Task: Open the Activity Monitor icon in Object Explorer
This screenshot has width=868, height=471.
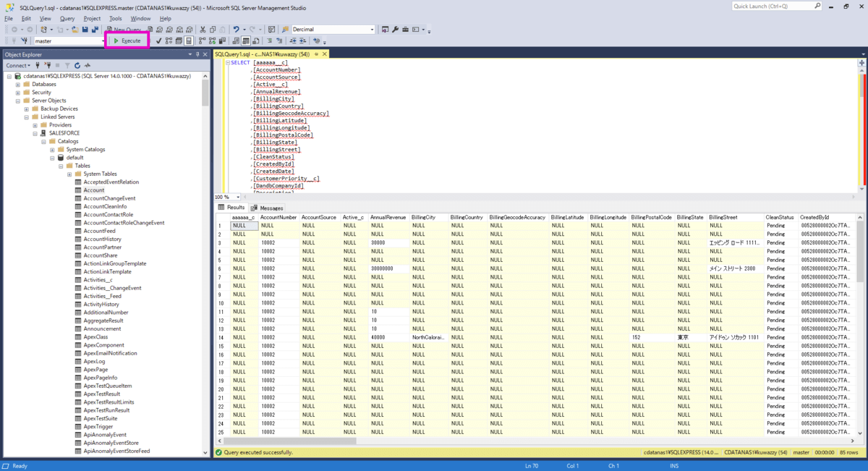Action: [88, 65]
